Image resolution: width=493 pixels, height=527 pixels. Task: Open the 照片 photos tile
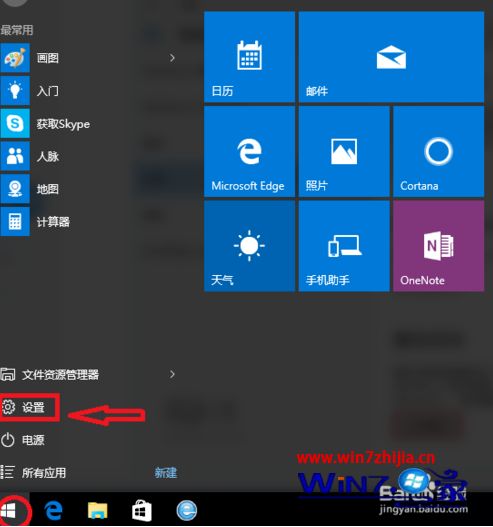coord(344,151)
